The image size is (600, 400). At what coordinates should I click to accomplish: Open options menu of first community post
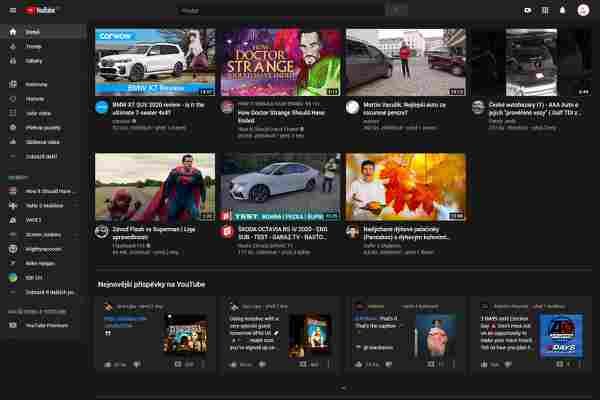pyautogui.click(x=203, y=365)
